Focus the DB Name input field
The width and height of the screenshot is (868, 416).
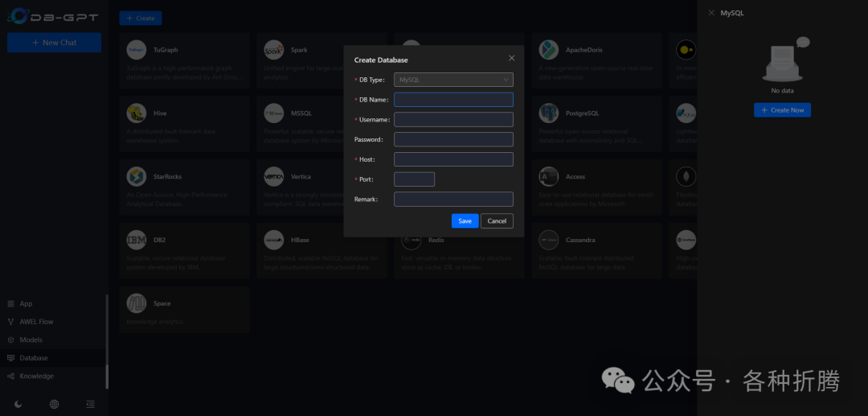[453, 100]
